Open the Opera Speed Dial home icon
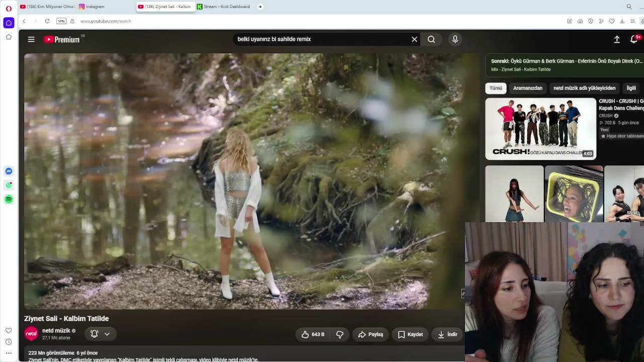This screenshot has width=644, height=362. coord(9,23)
